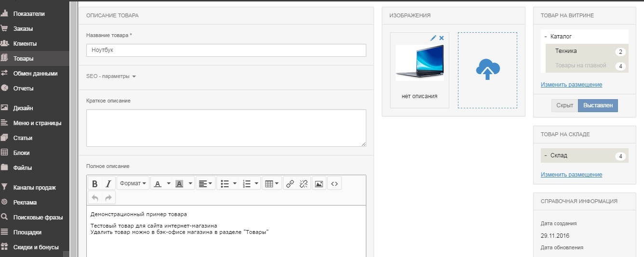Open bulleted list style dropdown arrow

(x=235, y=183)
